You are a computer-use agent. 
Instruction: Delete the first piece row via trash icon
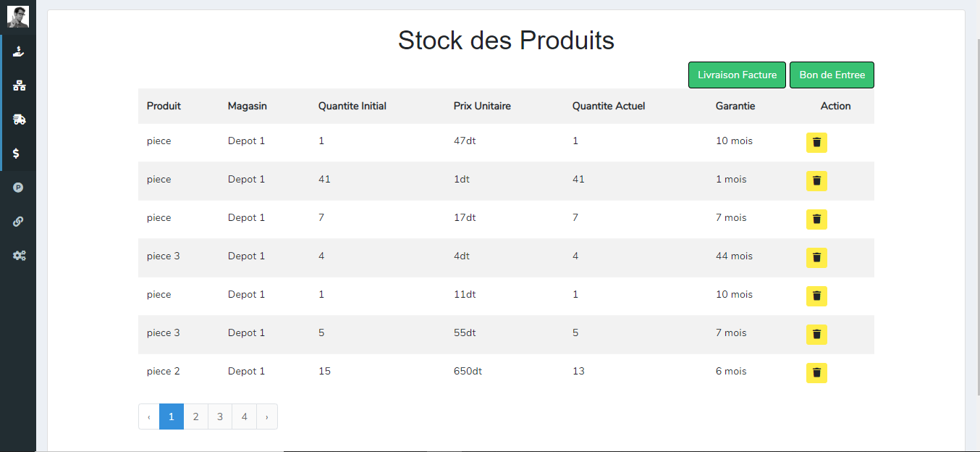(x=816, y=143)
